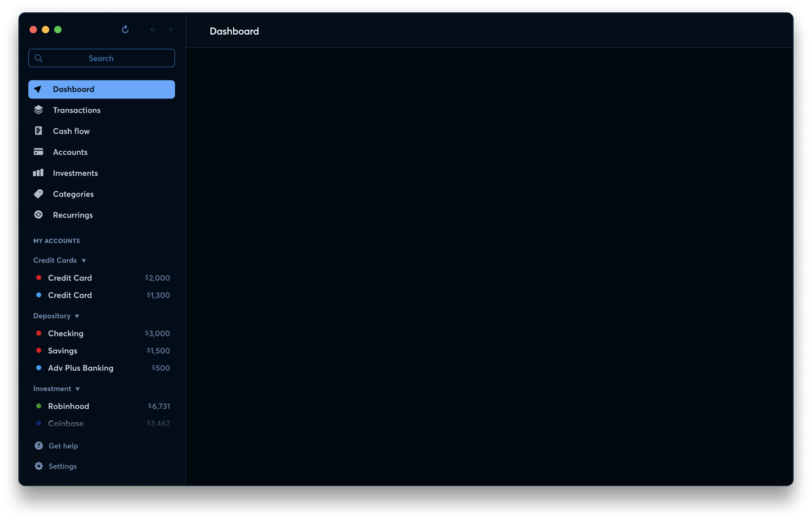Collapse the Credit Cards group

tap(83, 260)
